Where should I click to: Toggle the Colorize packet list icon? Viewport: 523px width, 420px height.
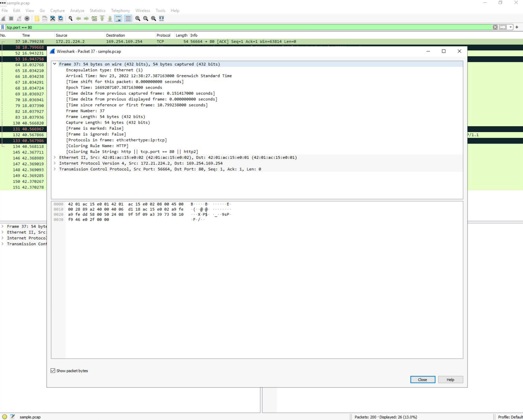tap(128, 19)
